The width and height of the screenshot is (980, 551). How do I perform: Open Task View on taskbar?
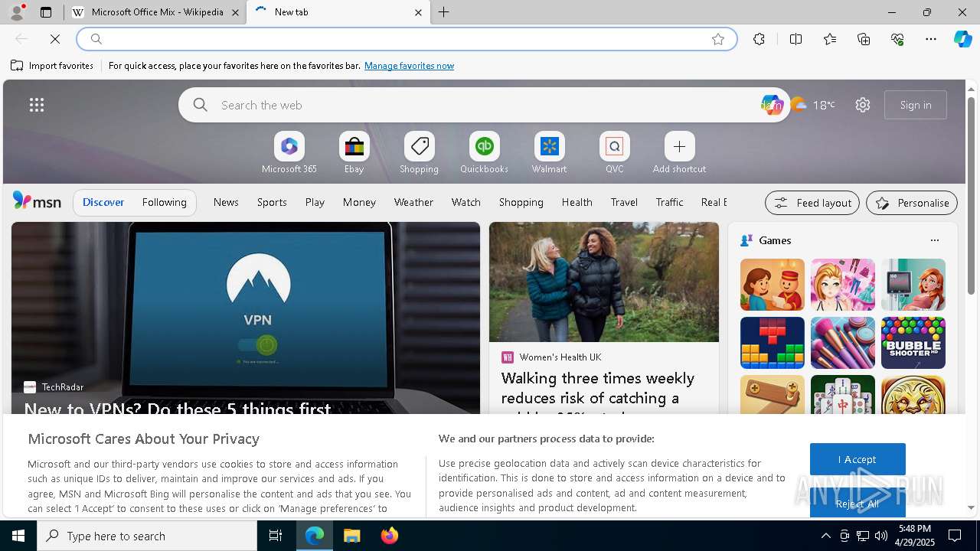pyautogui.click(x=276, y=536)
